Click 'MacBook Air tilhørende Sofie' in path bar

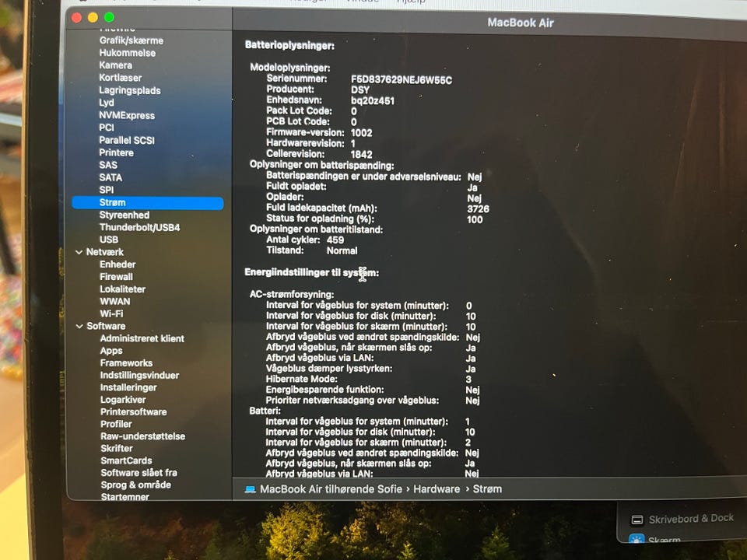tap(331, 489)
